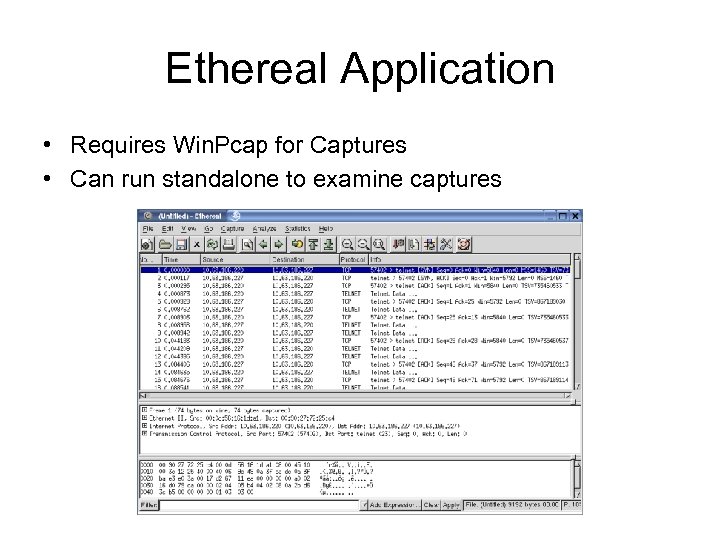Open the filter history dropdown arrow
This screenshot has width=720, height=540.
click(364, 505)
